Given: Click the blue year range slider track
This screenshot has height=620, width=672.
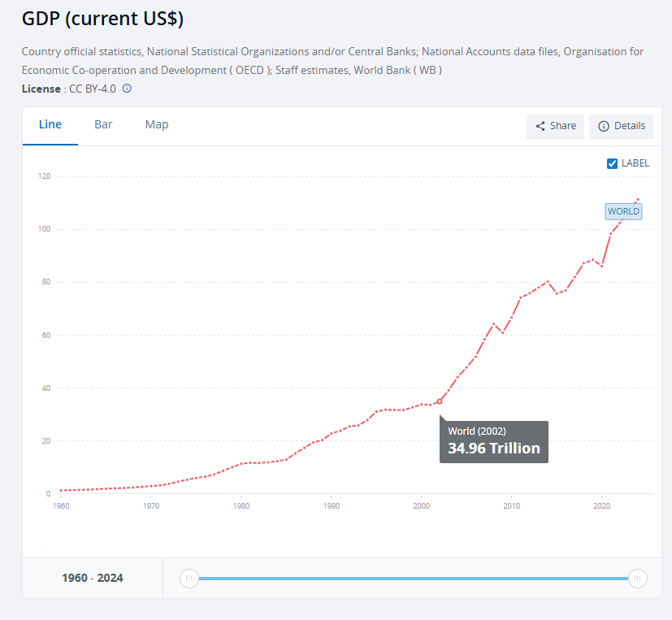Looking at the screenshot, I should [x=413, y=579].
